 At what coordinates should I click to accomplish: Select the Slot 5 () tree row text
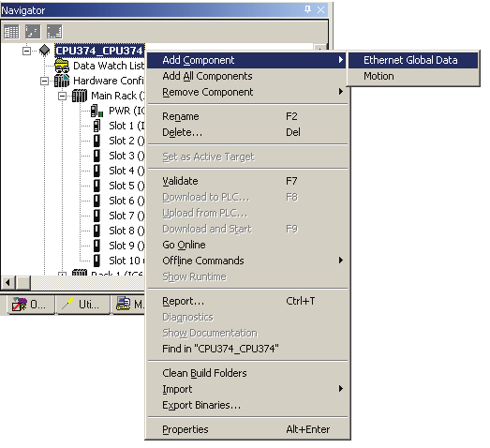coord(126,186)
